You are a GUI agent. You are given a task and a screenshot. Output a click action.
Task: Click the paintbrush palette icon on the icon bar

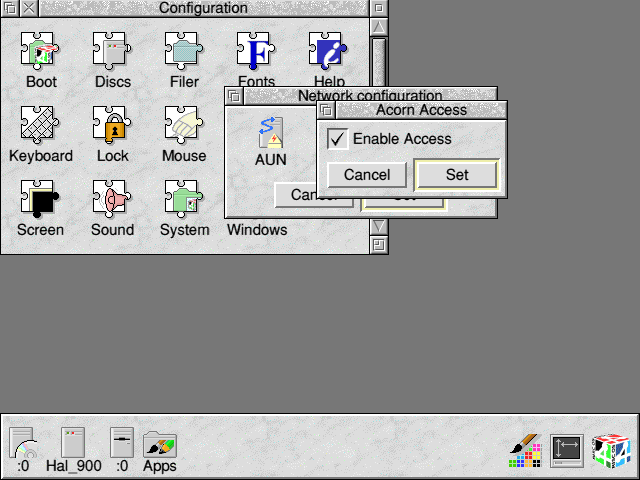526,450
